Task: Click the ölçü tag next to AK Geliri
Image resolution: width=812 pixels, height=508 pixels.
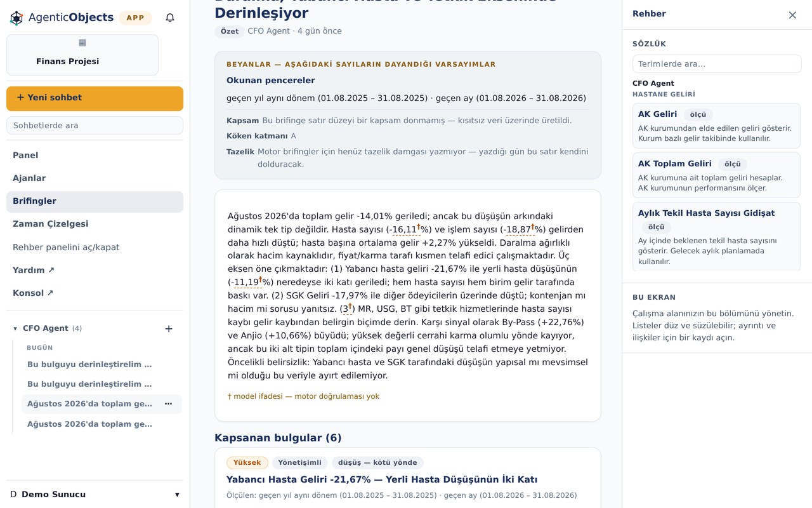Action: click(698, 115)
